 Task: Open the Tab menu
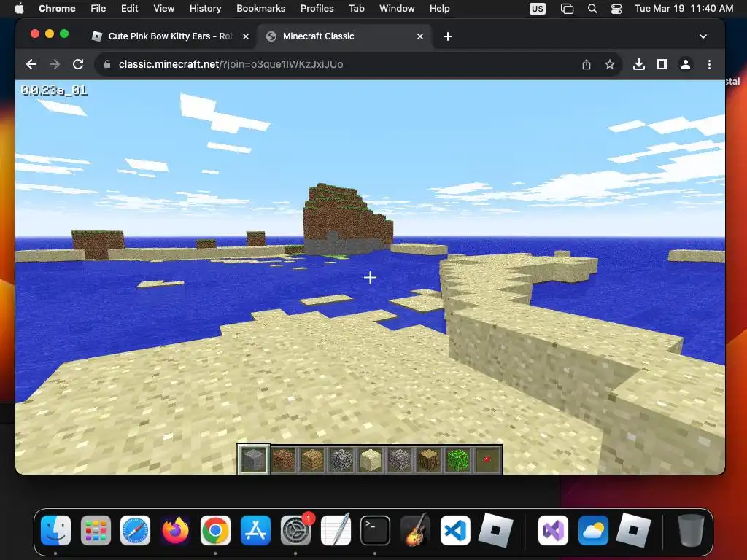(x=356, y=9)
